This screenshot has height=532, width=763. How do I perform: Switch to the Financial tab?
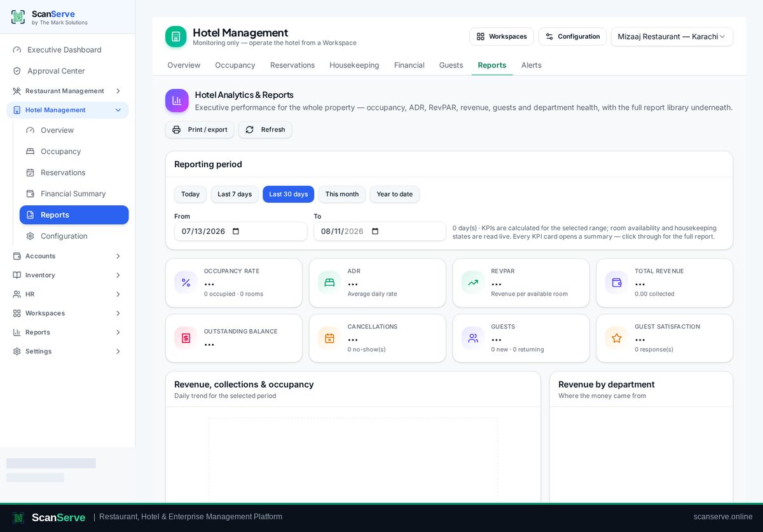coord(409,65)
